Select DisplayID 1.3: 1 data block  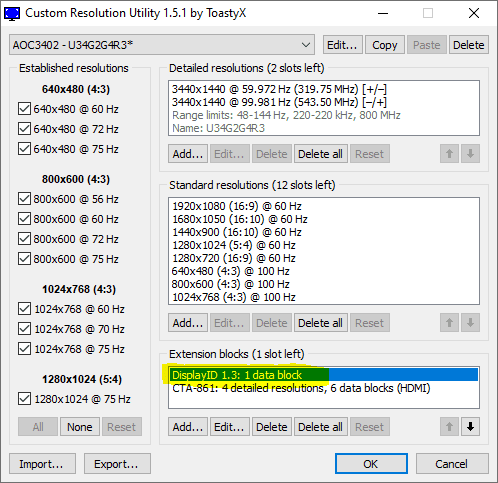tap(323, 375)
